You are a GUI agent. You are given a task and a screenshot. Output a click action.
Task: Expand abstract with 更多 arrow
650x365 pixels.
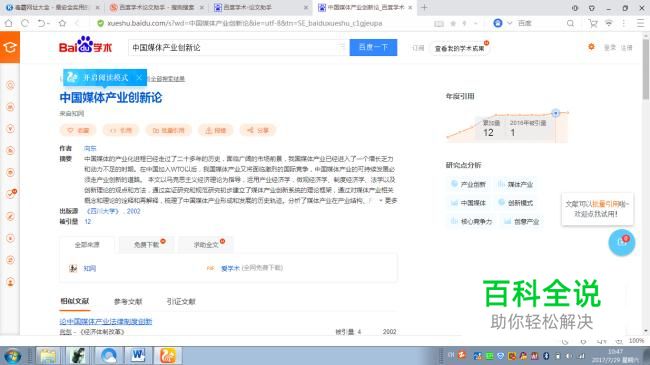pos(389,200)
